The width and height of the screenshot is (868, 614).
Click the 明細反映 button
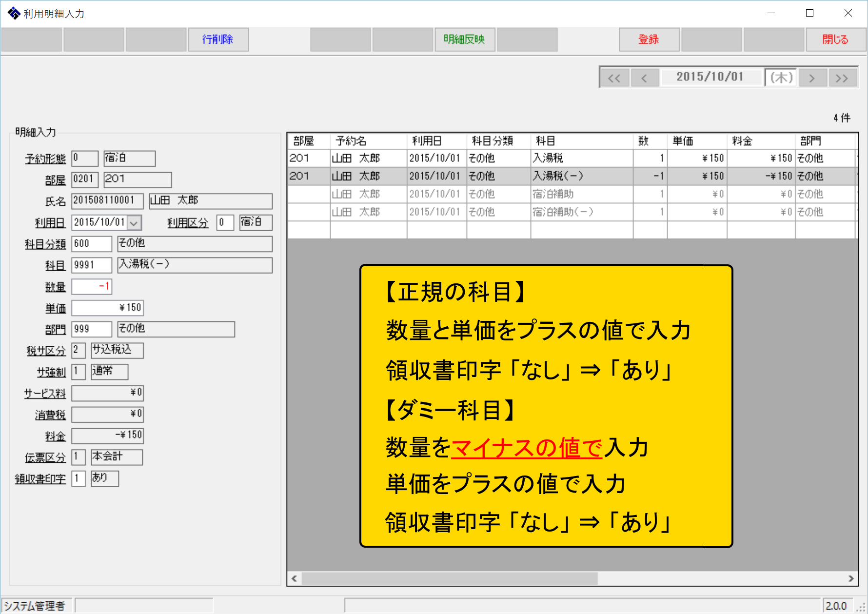(x=465, y=40)
